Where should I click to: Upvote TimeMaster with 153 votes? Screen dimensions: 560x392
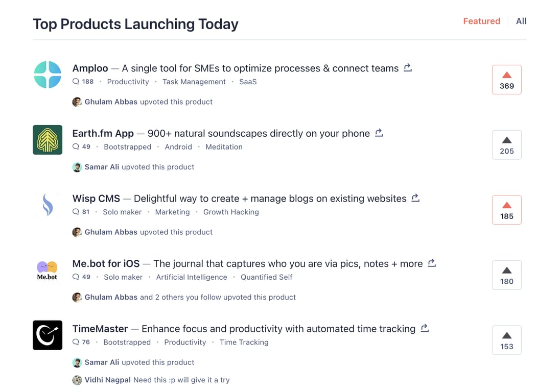(506, 340)
